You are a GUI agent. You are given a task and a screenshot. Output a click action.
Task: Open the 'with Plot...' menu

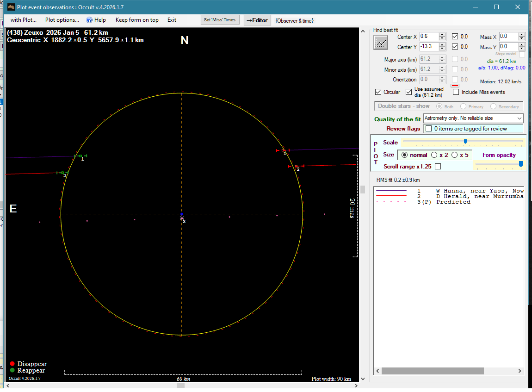23,20
